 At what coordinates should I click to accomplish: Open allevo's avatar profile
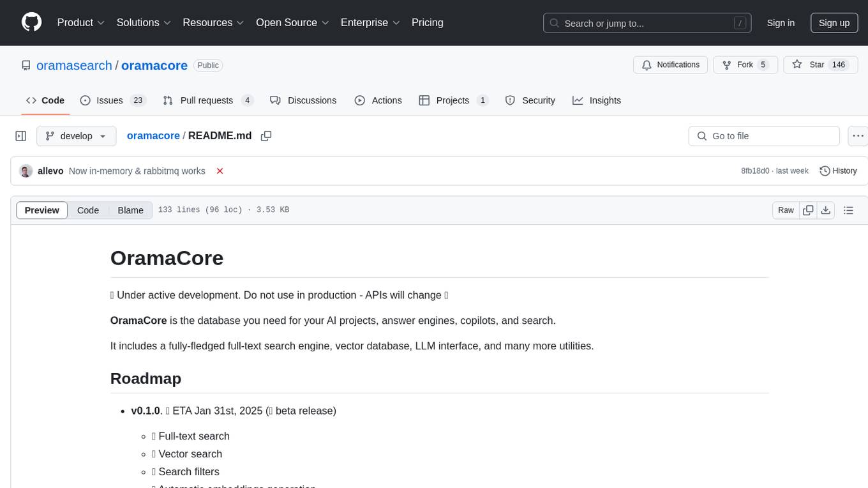click(26, 171)
